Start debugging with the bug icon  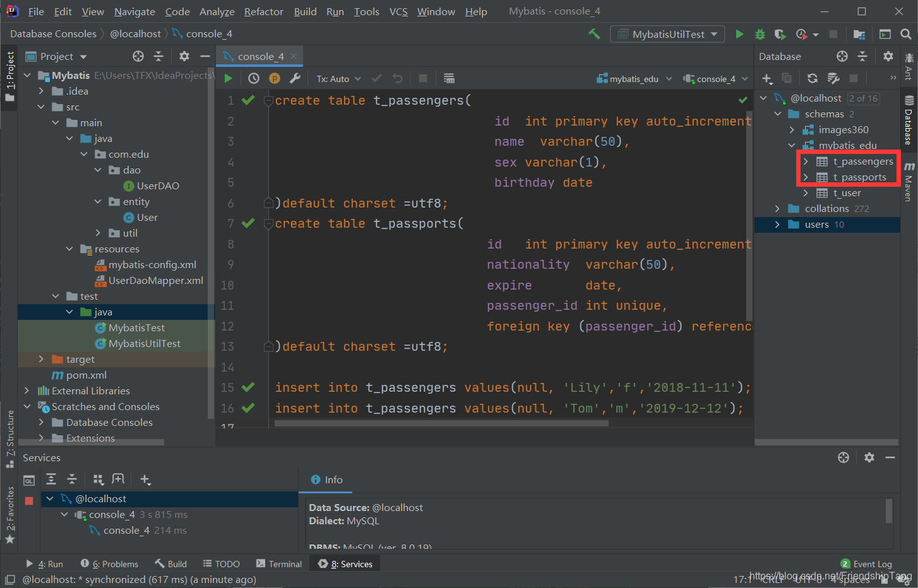pyautogui.click(x=760, y=34)
